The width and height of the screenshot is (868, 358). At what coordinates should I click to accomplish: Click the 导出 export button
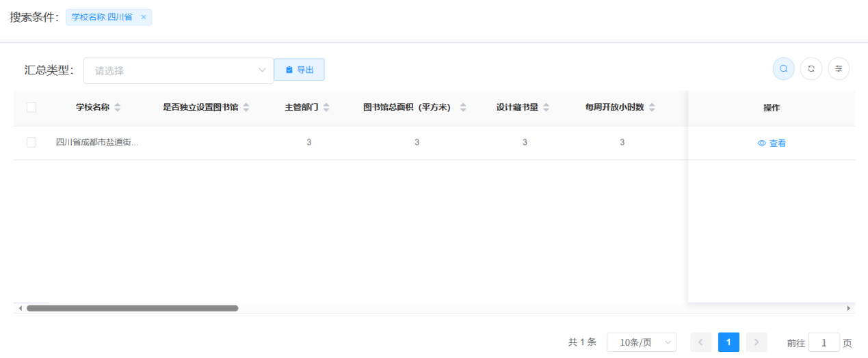tap(299, 70)
